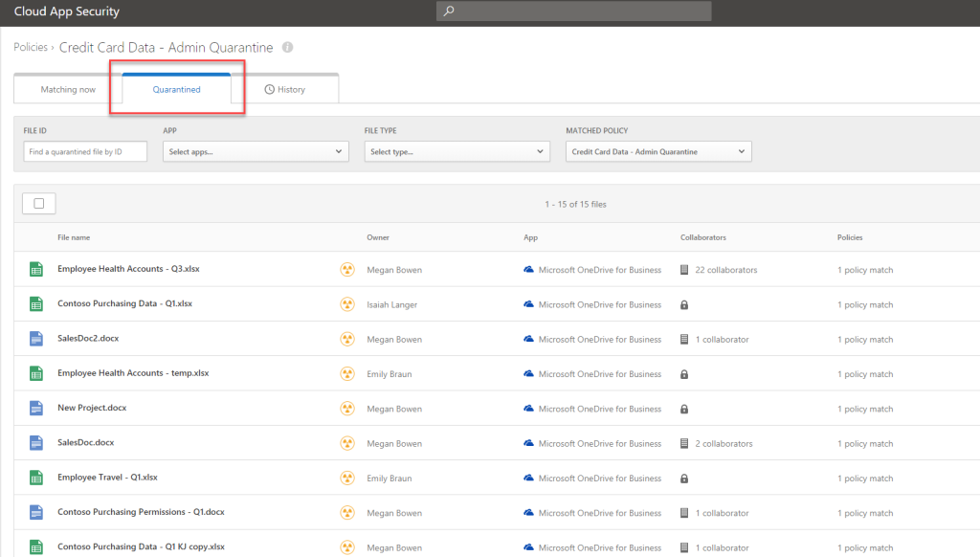Click the Word document icon for New Project.docx
980x557 pixels.
click(x=35, y=408)
